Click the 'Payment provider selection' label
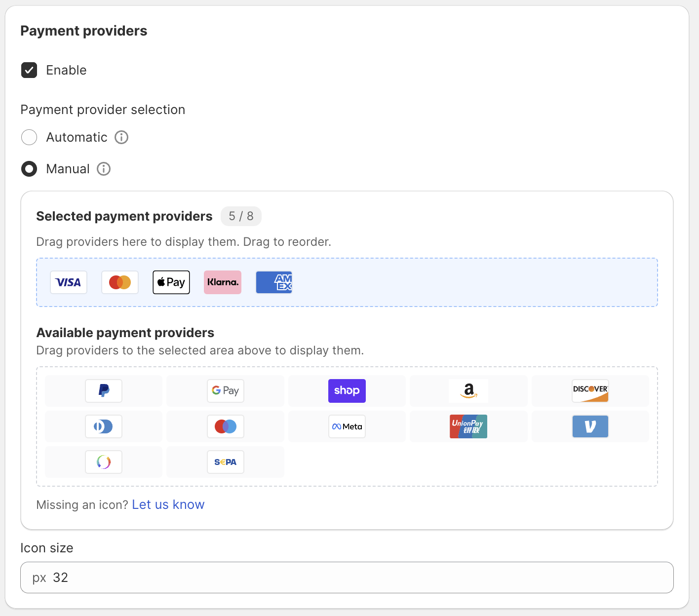699x616 pixels. click(x=103, y=110)
